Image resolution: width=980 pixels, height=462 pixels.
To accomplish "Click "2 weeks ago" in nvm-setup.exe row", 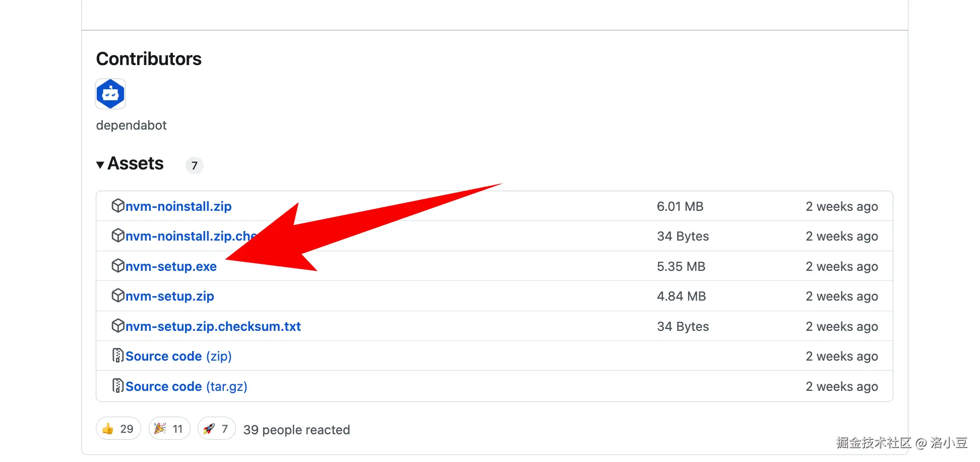I will (x=842, y=266).
